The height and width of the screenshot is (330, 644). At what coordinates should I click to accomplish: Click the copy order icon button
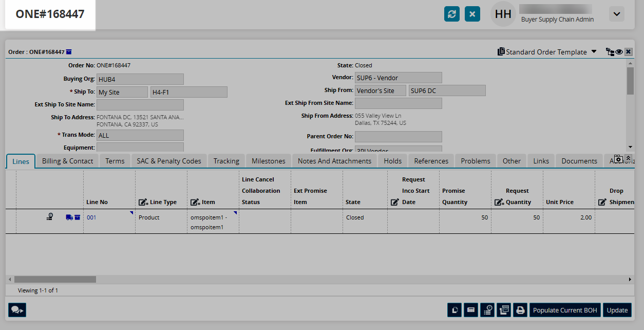454,310
